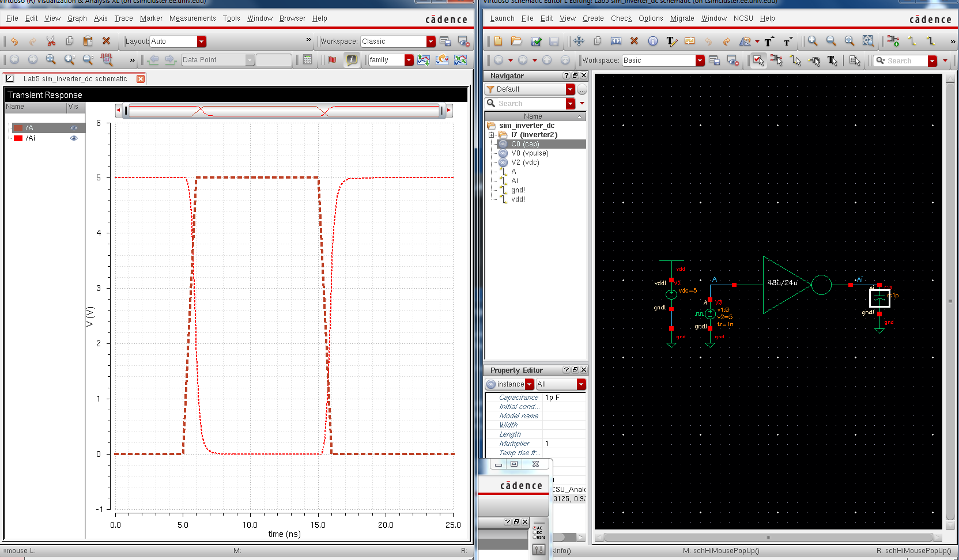Click the Open folder icon in schematic toolbar
959x560 pixels.
click(x=516, y=41)
